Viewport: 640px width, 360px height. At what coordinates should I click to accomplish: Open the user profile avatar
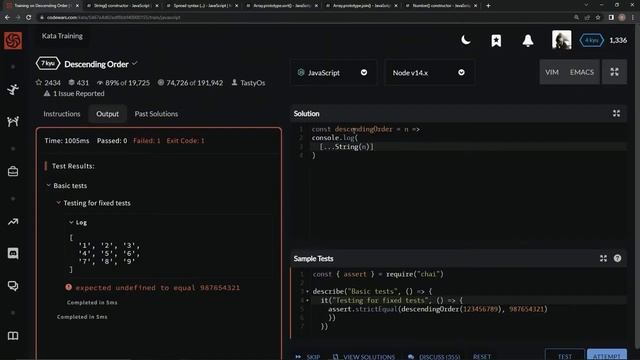coord(562,40)
